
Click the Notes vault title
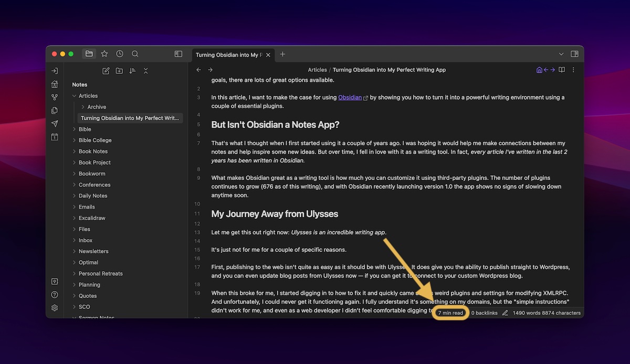coord(80,84)
